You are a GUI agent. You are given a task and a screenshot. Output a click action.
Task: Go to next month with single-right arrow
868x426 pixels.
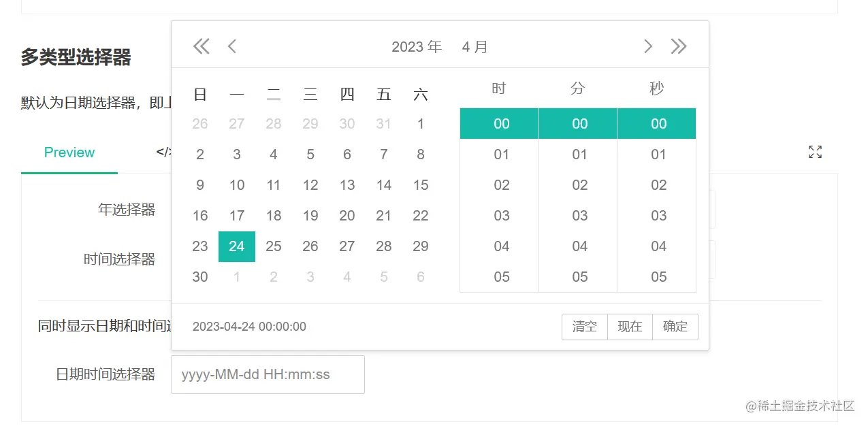pyautogui.click(x=648, y=46)
